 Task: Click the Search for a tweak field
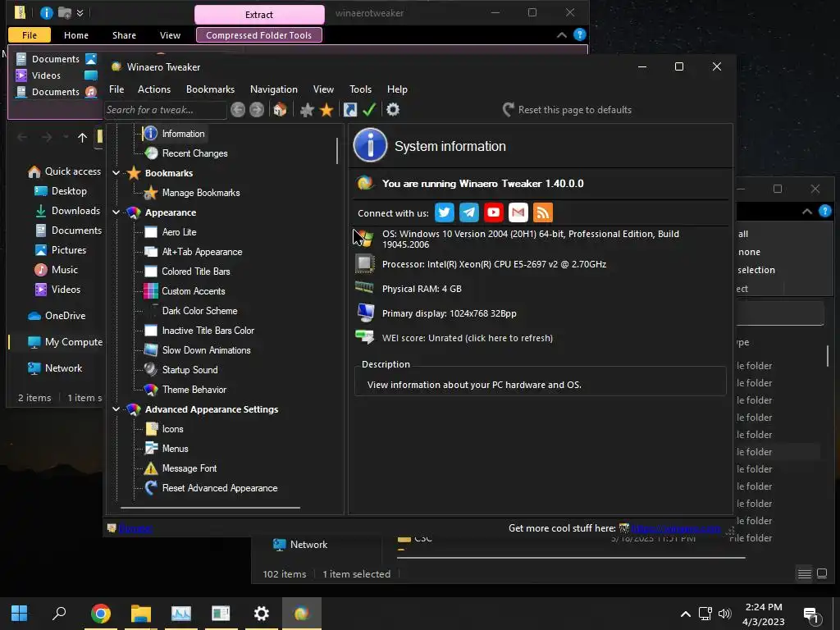165,110
